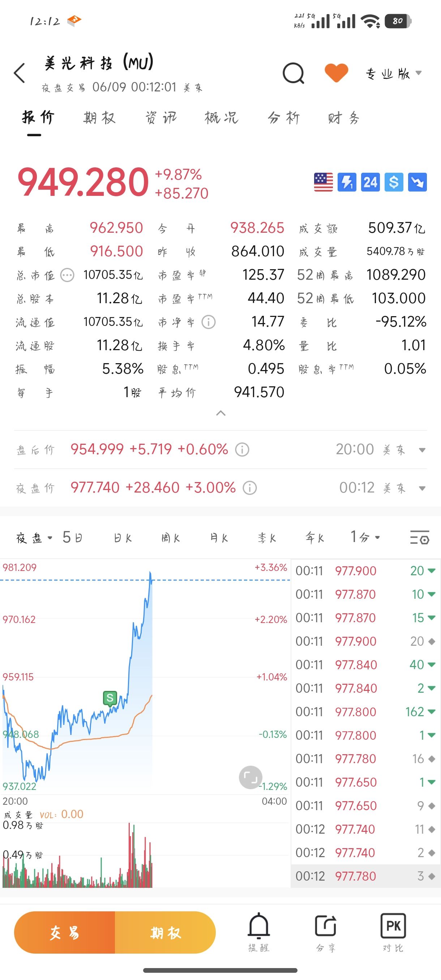Open the 1分 interval dropdown
This screenshot has width=441, height=980.
(365, 537)
